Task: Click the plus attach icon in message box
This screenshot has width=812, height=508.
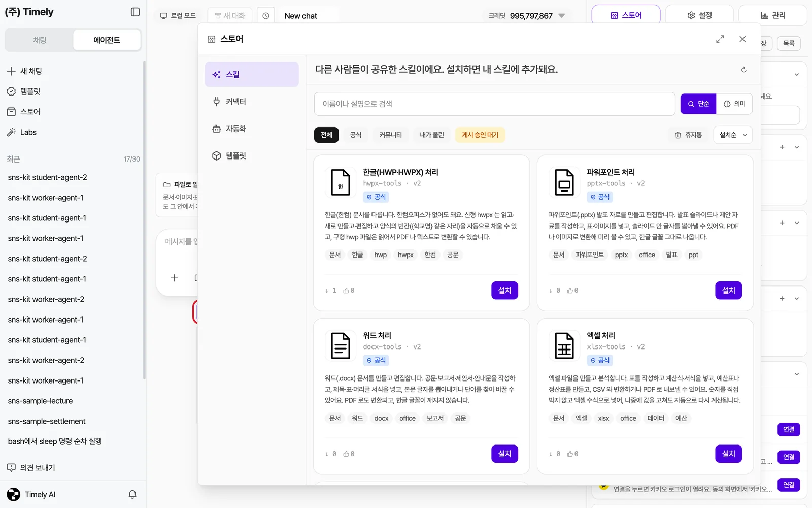Action: point(174,278)
